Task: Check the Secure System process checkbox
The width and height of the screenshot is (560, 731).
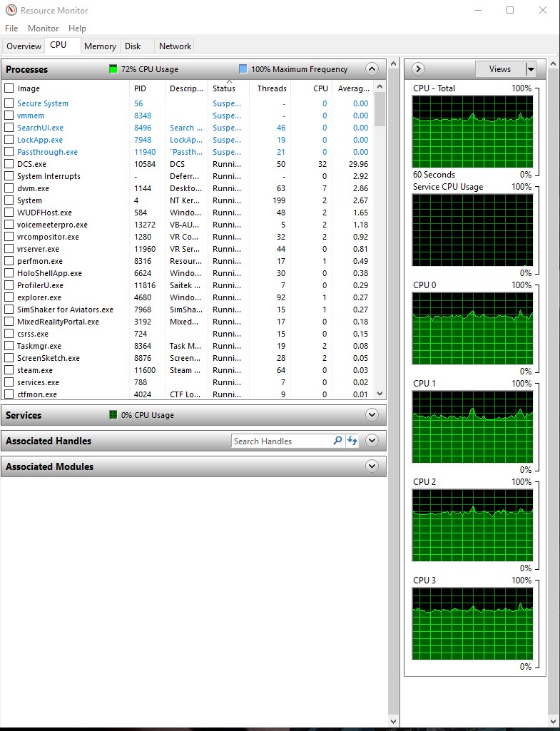Action: pos(9,103)
